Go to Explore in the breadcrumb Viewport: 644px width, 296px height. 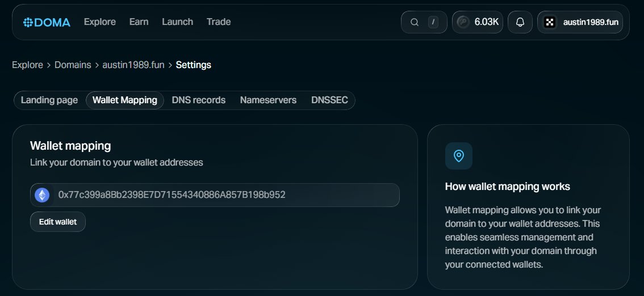coord(27,65)
